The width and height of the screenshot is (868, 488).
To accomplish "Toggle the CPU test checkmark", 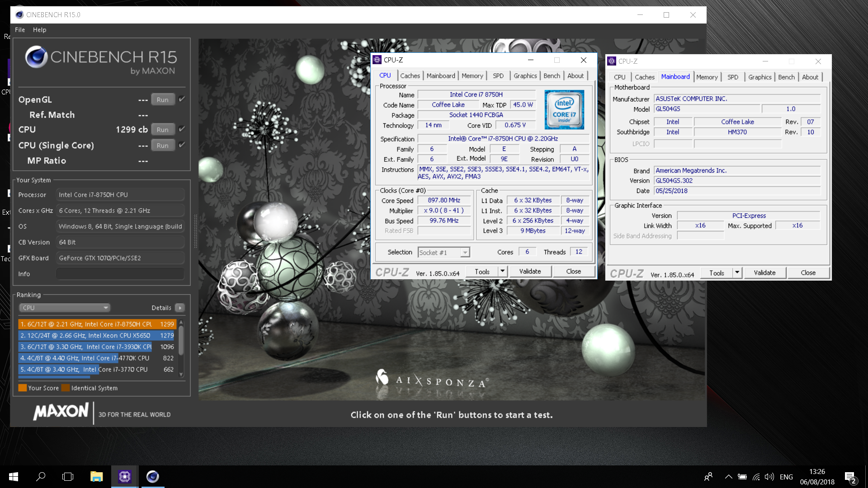I will (x=182, y=129).
